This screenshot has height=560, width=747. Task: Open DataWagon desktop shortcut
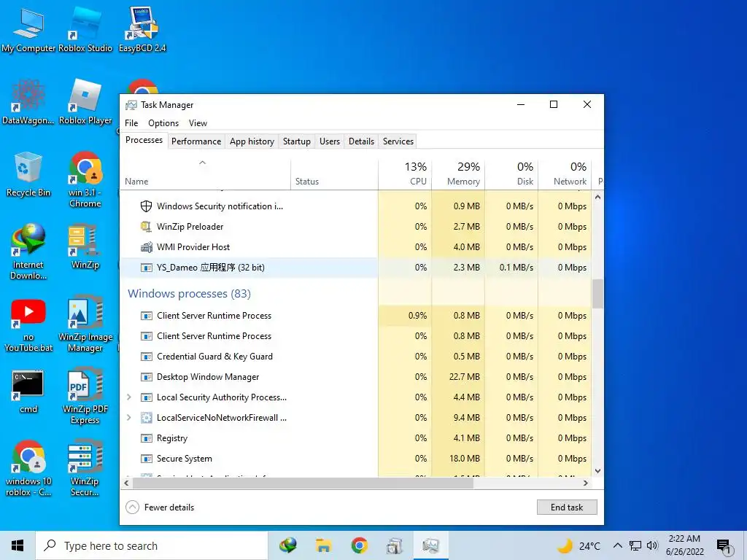point(28,102)
